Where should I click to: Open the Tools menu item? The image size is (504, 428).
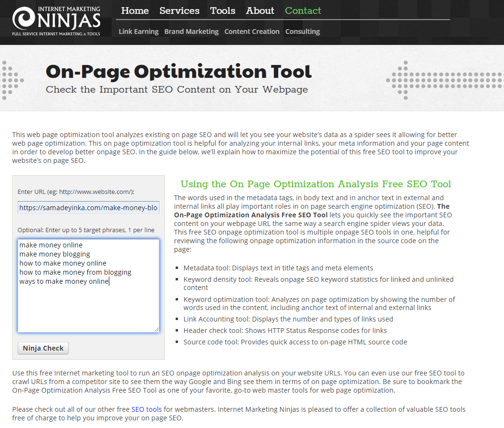(x=222, y=11)
